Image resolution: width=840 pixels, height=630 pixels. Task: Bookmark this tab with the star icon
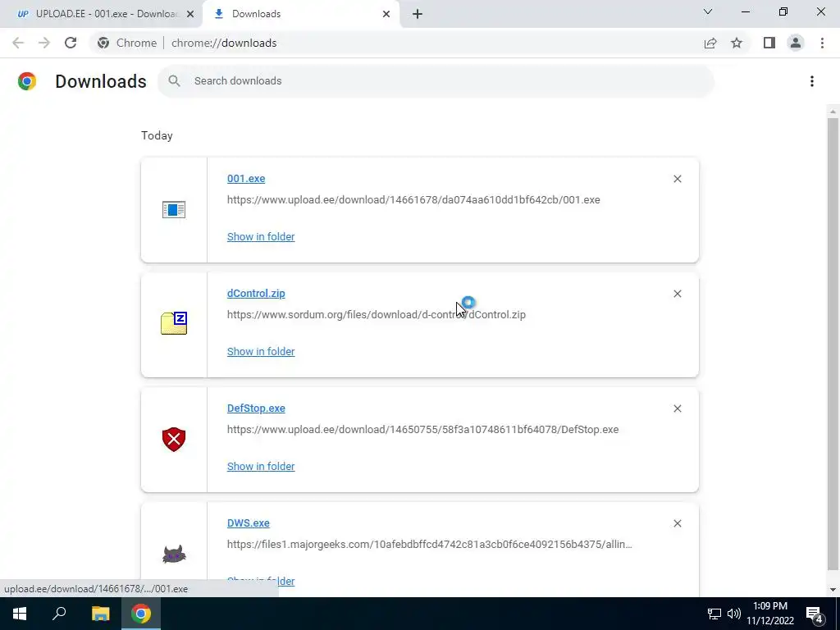(737, 43)
